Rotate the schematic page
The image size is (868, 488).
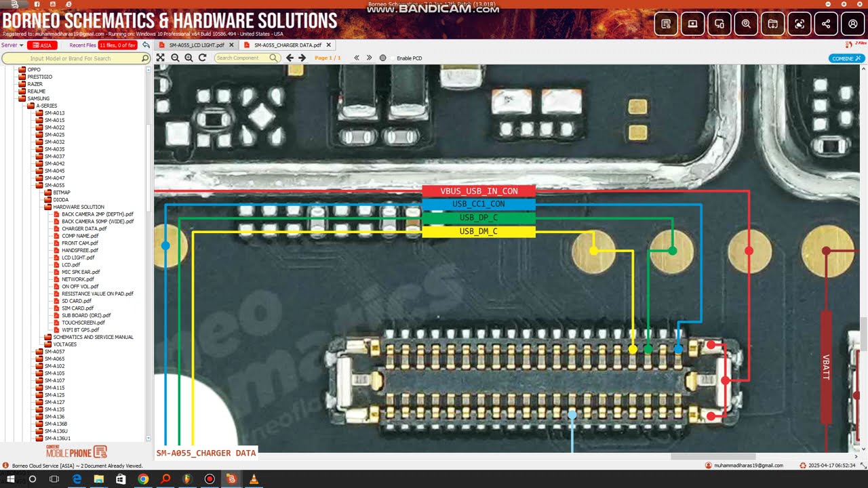point(202,58)
